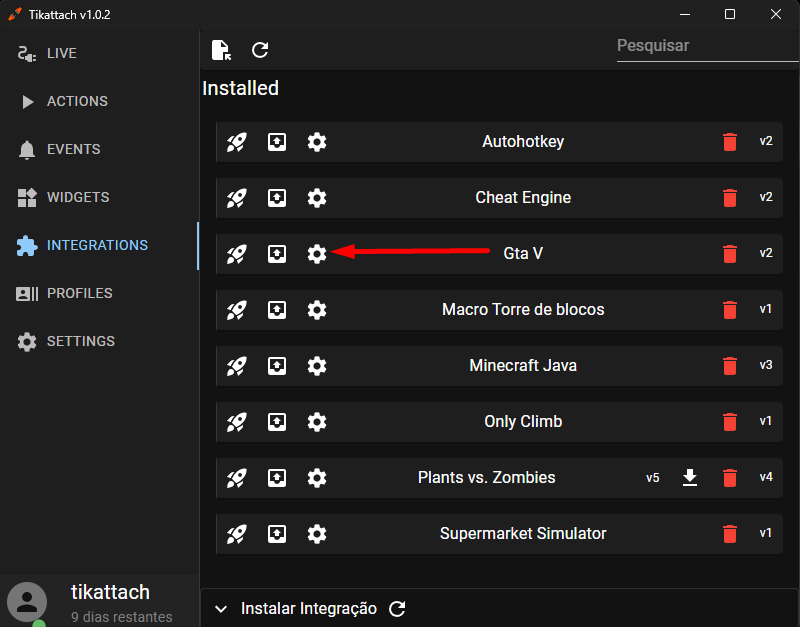Image resolution: width=800 pixels, height=627 pixels.
Task: Open Plants vs. Zombies settings gear
Action: click(x=317, y=479)
